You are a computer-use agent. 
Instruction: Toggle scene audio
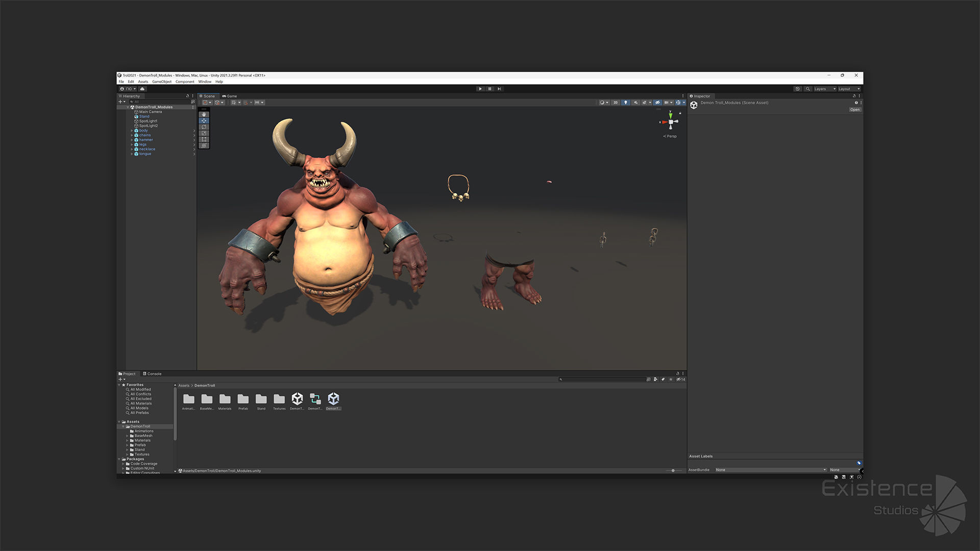(635, 103)
